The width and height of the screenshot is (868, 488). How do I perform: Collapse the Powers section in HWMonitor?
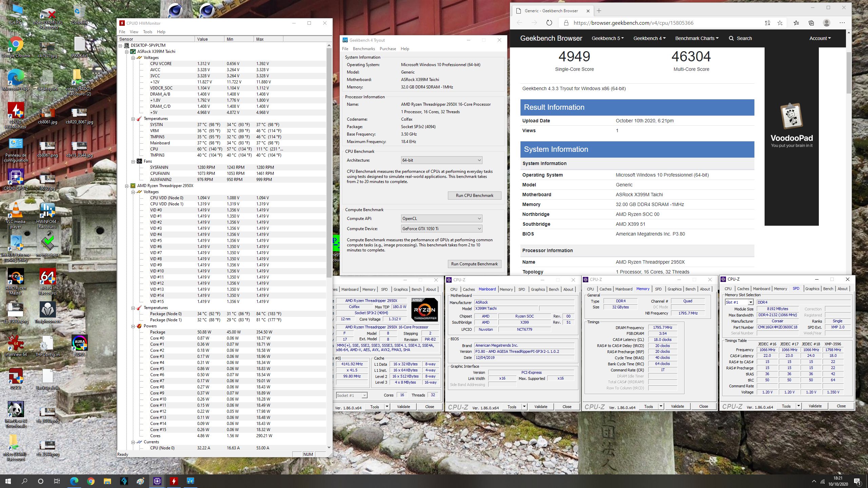click(x=133, y=326)
